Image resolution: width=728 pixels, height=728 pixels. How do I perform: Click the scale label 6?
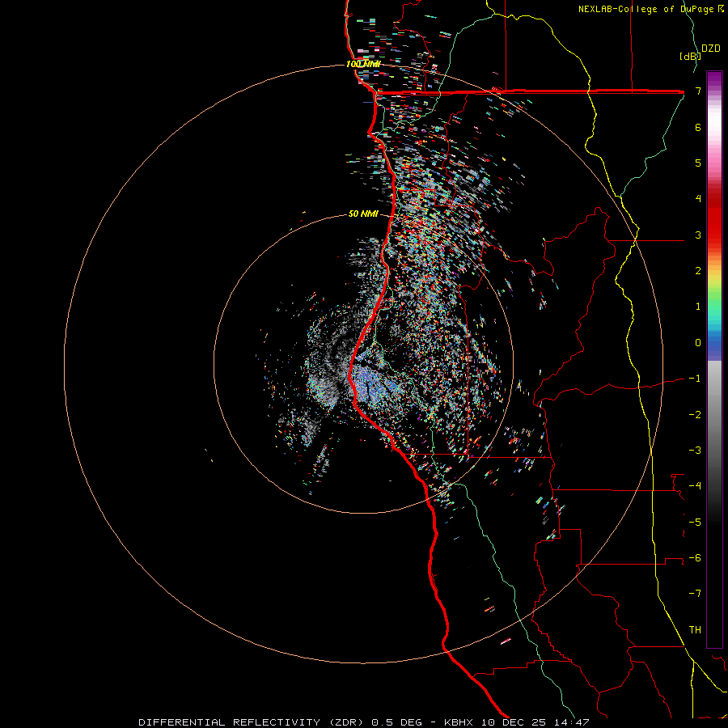(698, 127)
